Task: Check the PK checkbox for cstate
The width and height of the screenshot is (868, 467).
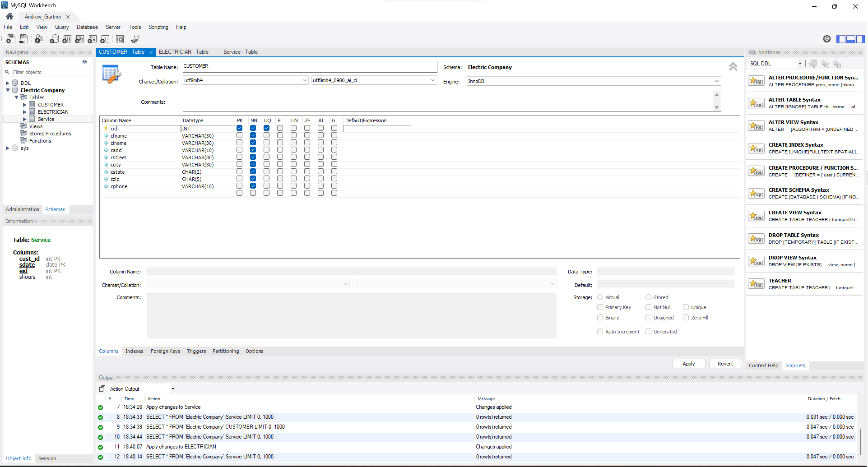Action: (240, 171)
